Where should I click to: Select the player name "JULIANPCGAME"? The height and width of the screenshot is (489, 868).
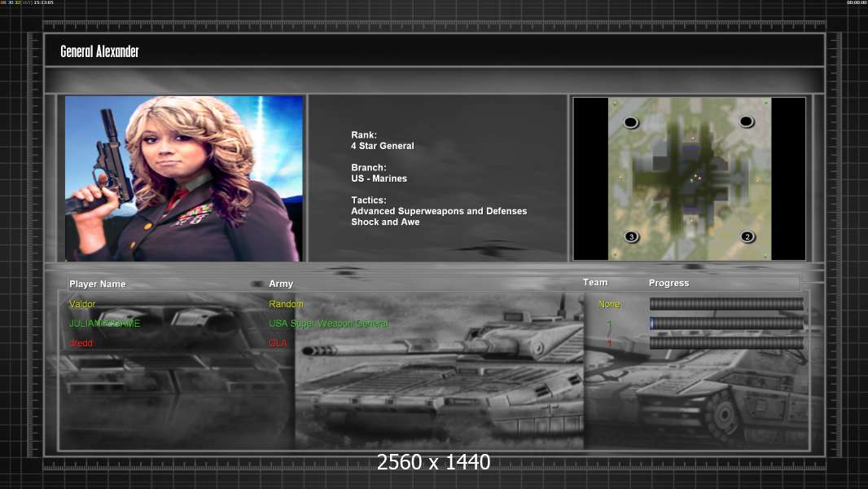tap(104, 324)
